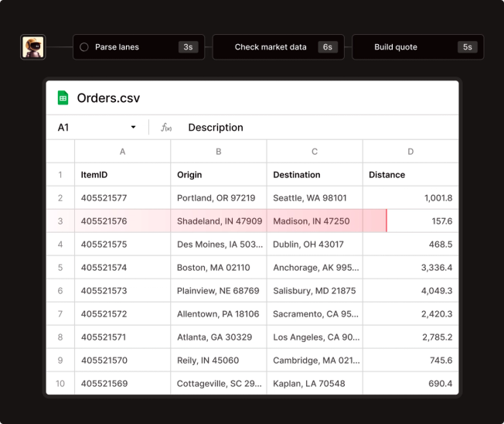Select column B header

click(219, 152)
